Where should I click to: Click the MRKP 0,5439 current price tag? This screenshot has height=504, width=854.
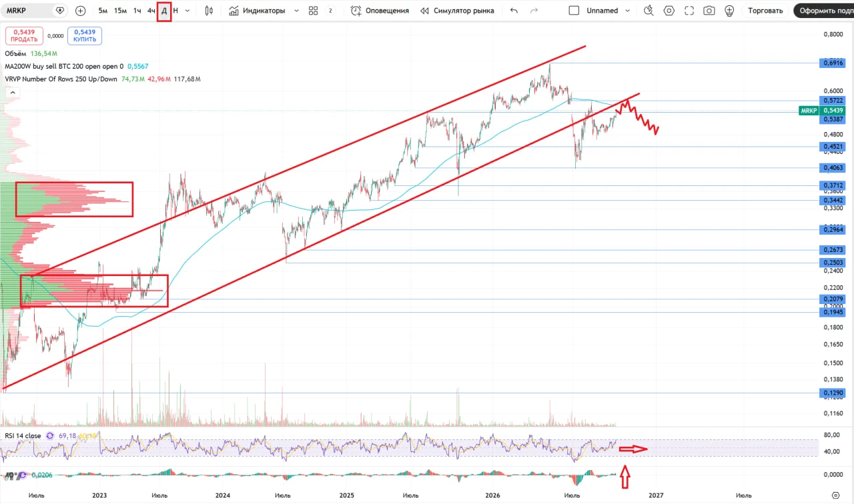coord(823,110)
